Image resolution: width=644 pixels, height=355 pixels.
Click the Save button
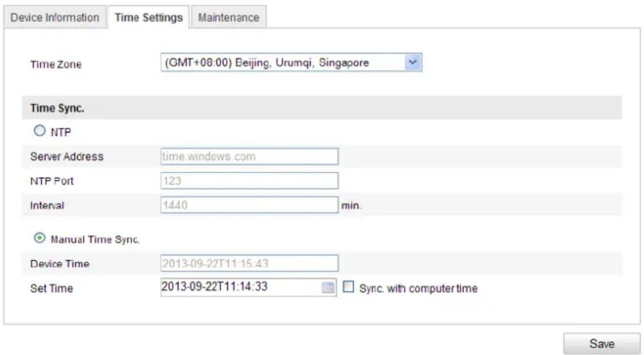pos(601,343)
